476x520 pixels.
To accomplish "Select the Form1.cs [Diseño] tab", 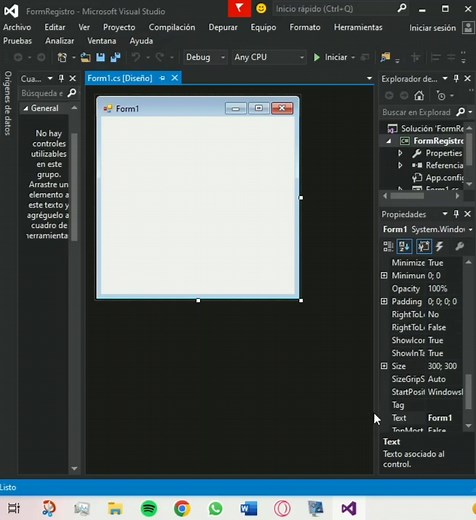I will pyautogui.click(x=120, y=78).
